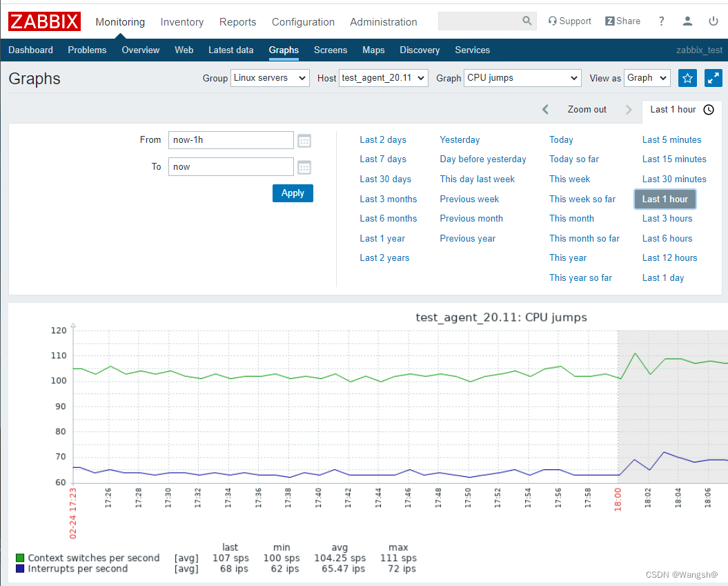Click the From time input field
The height and width of the screenshot is (586, 728).
(x=230, y=140)
